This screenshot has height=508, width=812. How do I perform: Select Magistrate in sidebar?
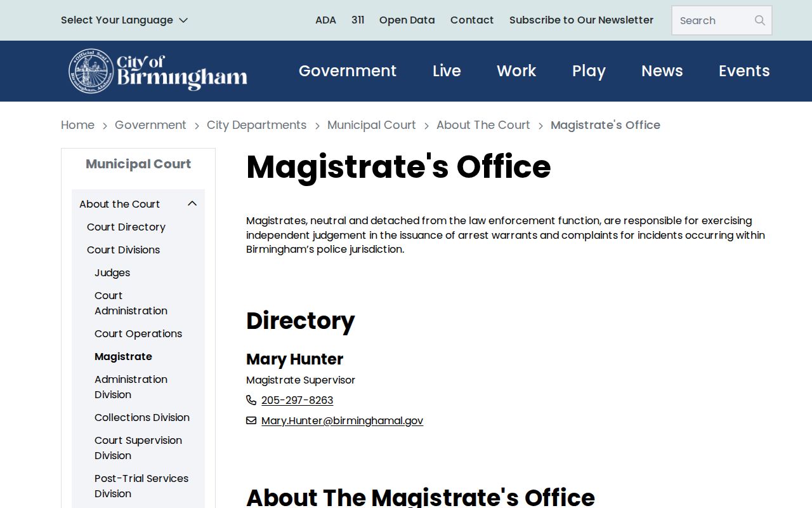123,356
